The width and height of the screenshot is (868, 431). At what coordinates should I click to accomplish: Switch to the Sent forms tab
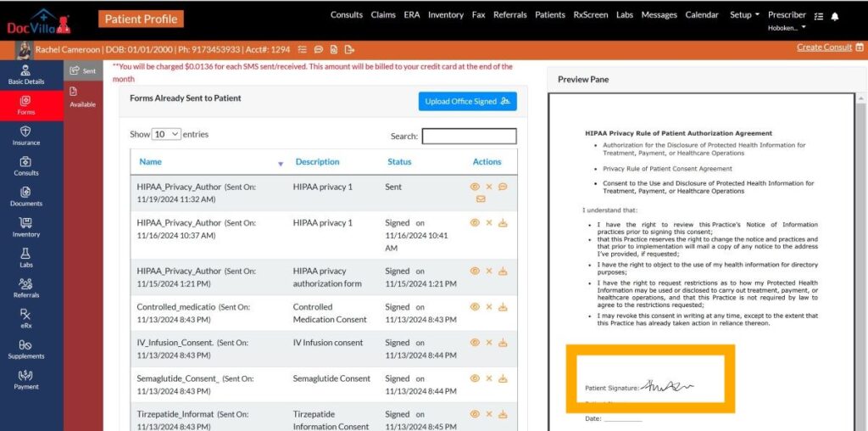pyautogui.click(x=83, y=70)
